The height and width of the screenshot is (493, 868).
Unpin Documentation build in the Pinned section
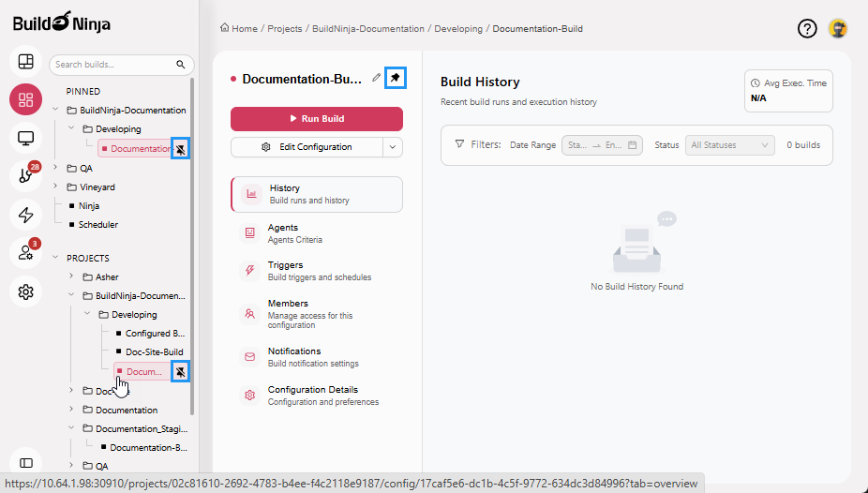tap(180, 148)
